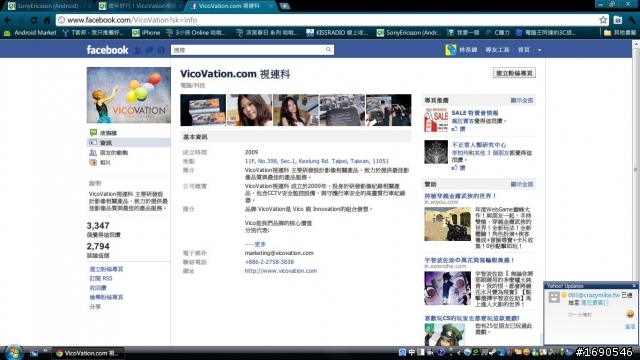Open a new browser tab
The height and width of the screenshot is (360, 640).
[284, 6]
